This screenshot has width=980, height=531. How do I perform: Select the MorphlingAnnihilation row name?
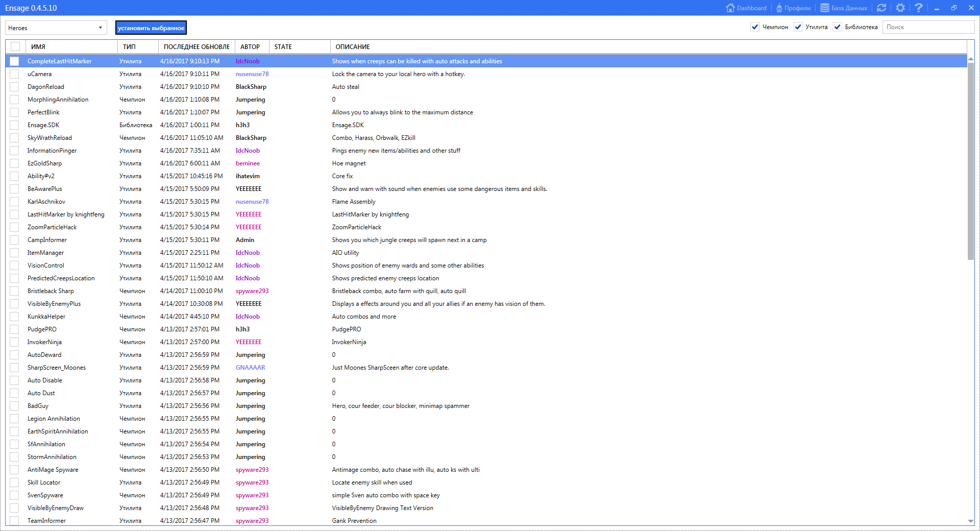[58, 100]
